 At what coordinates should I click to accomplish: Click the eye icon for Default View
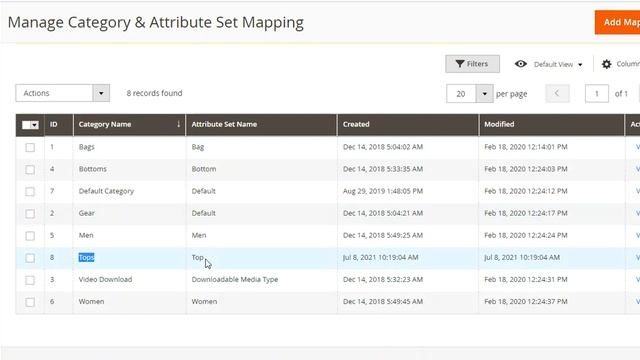(520, 64)
